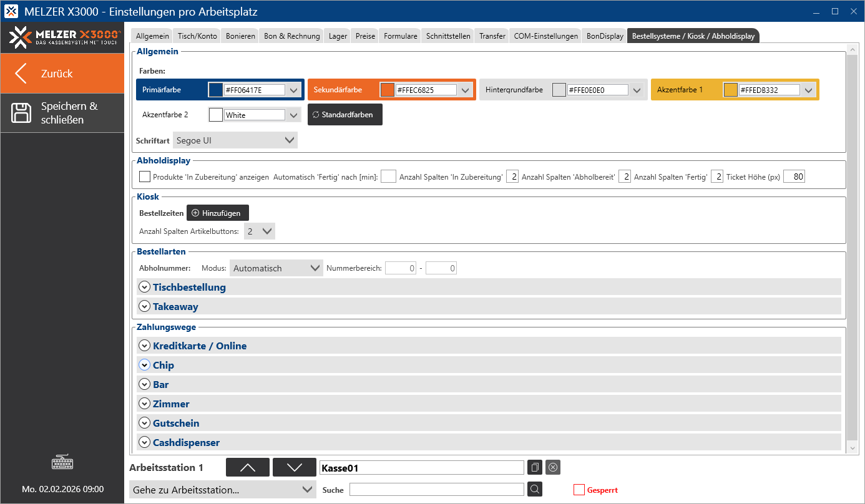865x504 pixels.
Task: Click the Ticket Höhe (px) field
Action: click(x=794, y=177)
